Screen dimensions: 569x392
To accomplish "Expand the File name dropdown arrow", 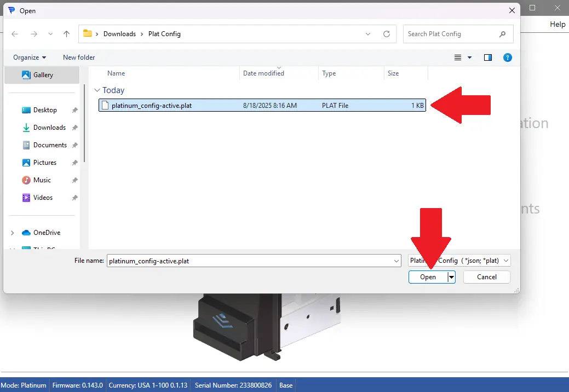I will click(x=396, y=261).
